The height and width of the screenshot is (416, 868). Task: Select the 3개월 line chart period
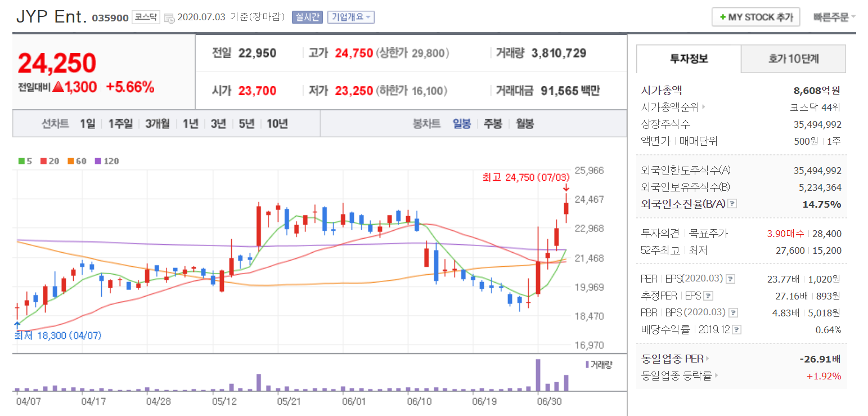pos(157,124)
